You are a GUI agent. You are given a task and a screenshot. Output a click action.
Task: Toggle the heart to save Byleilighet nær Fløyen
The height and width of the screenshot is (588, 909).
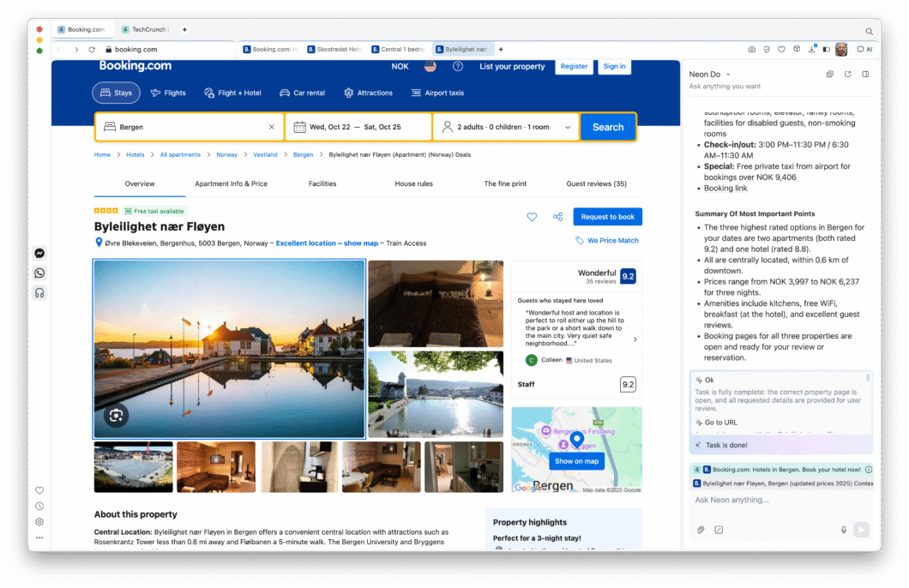pos(532,217)
